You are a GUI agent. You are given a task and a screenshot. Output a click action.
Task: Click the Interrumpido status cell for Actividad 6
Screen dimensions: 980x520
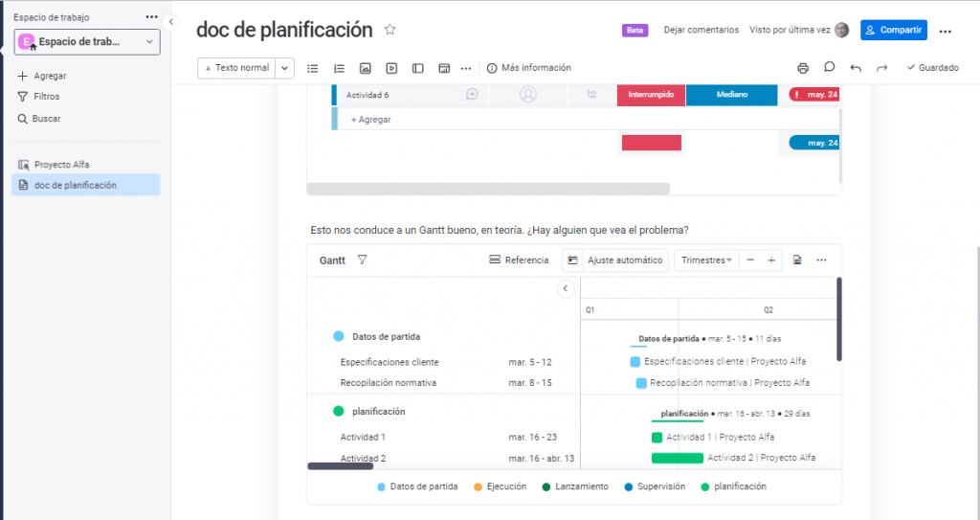point(651,95)
